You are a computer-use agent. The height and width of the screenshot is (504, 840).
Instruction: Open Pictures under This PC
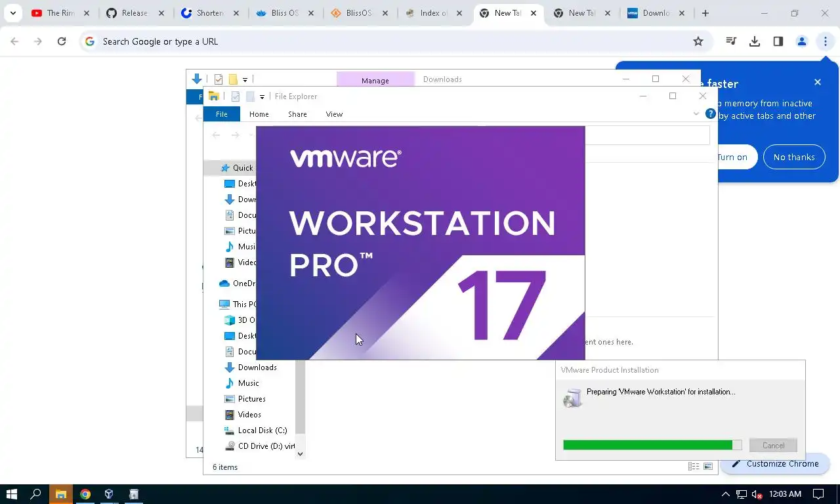(x=245, y=399)
